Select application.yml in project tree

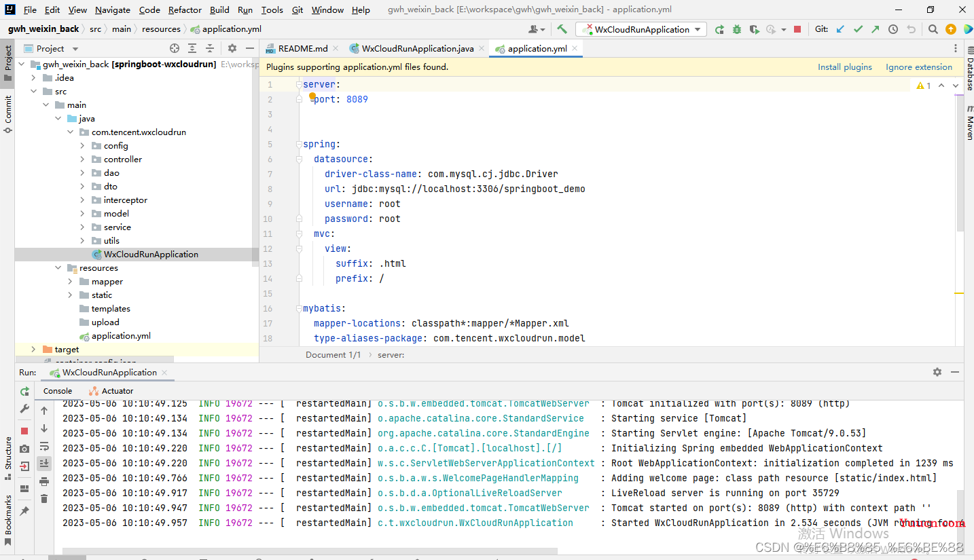point(121,336)
